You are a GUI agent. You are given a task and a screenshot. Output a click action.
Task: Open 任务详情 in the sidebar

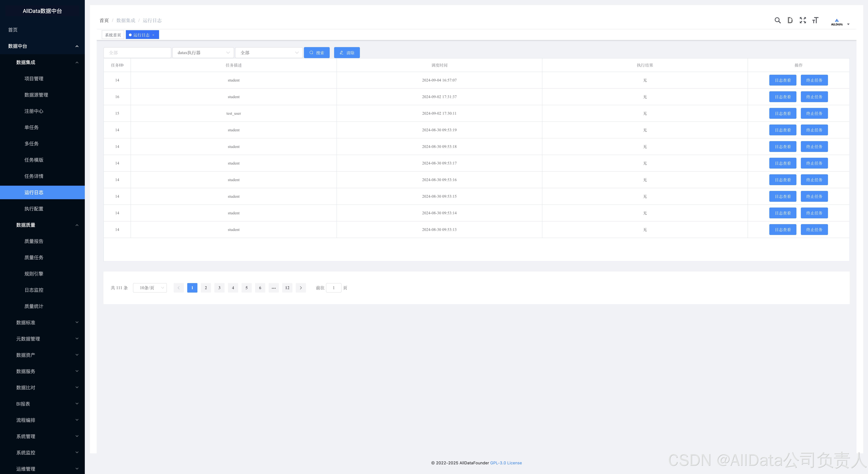click(34, 176)
